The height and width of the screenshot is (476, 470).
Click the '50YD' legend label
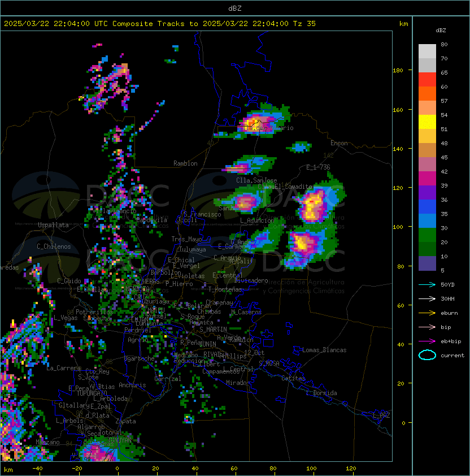tap(447, 285)
